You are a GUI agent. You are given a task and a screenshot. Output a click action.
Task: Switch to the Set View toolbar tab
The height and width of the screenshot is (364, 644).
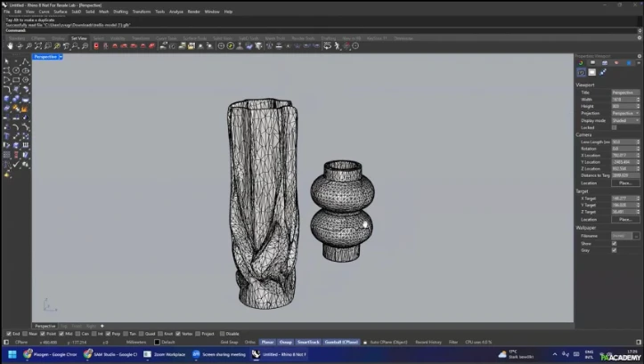tap(78, 38)
